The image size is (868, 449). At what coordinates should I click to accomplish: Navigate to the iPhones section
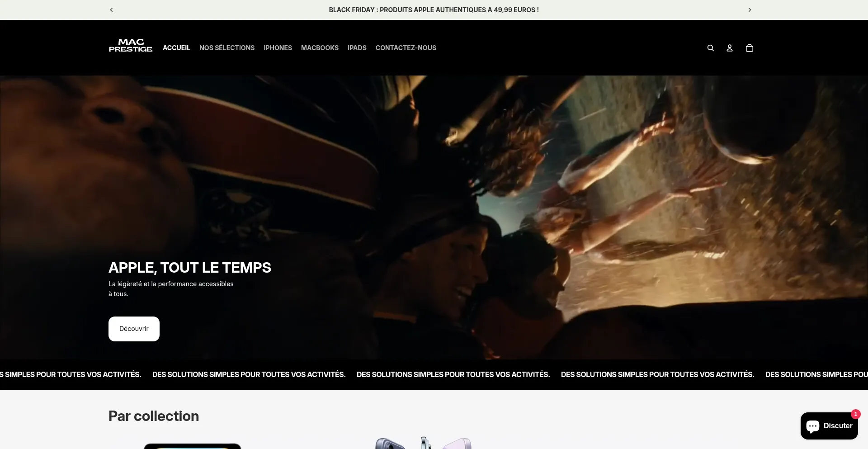278,48
